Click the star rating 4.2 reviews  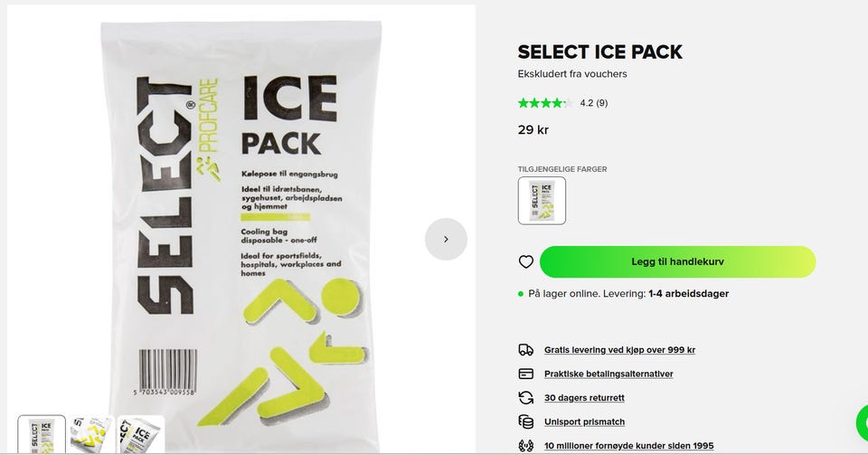562,103
